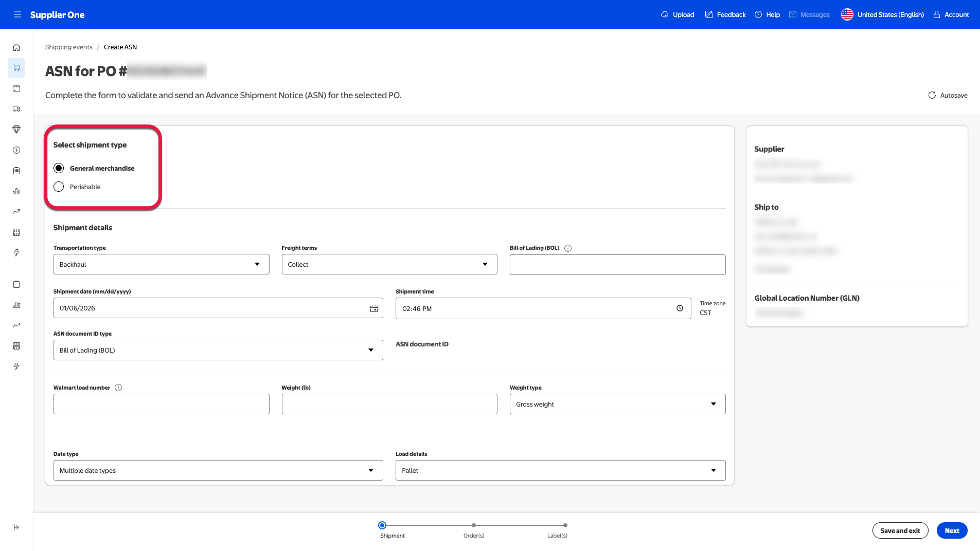Go to Shipping events breadcrumb link
This screenshot has width=980, height=551.
click(69, 47)
